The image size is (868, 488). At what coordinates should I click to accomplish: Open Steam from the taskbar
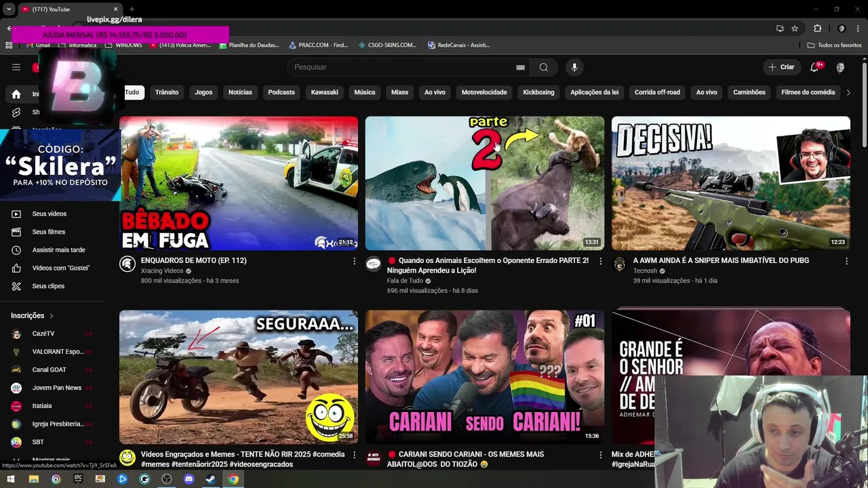(x=211, y=479)
